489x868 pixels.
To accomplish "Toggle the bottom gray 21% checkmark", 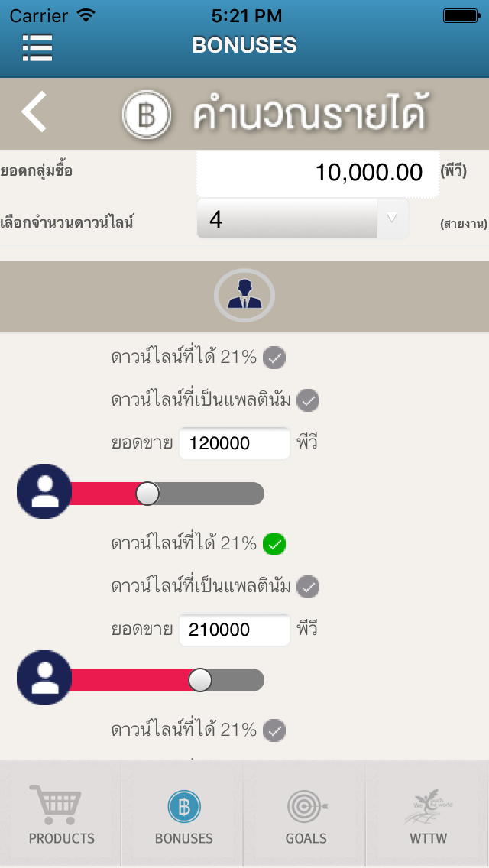I will tap(274, 730).
